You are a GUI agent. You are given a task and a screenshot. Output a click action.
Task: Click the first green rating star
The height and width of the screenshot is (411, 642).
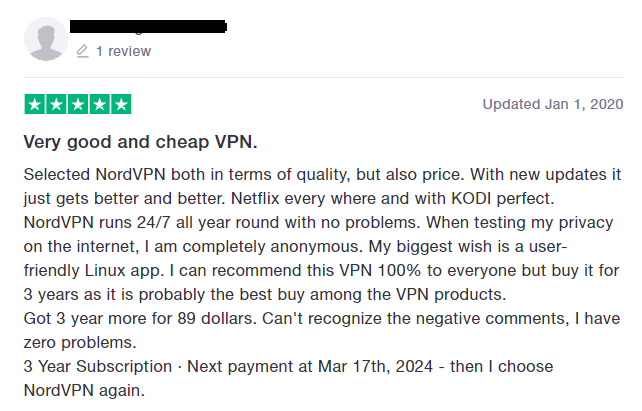point(35,104)
